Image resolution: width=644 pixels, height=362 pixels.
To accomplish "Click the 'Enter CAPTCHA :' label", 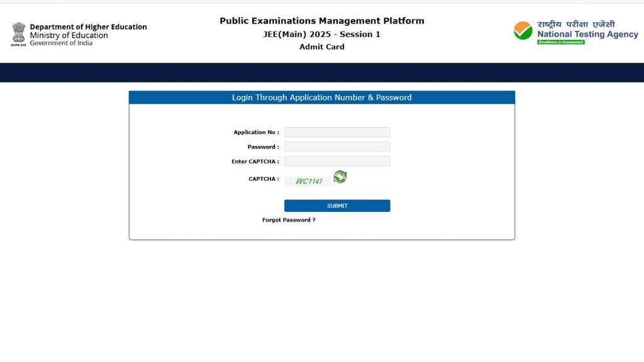I will pyautogui.click(x=255, y=162).
